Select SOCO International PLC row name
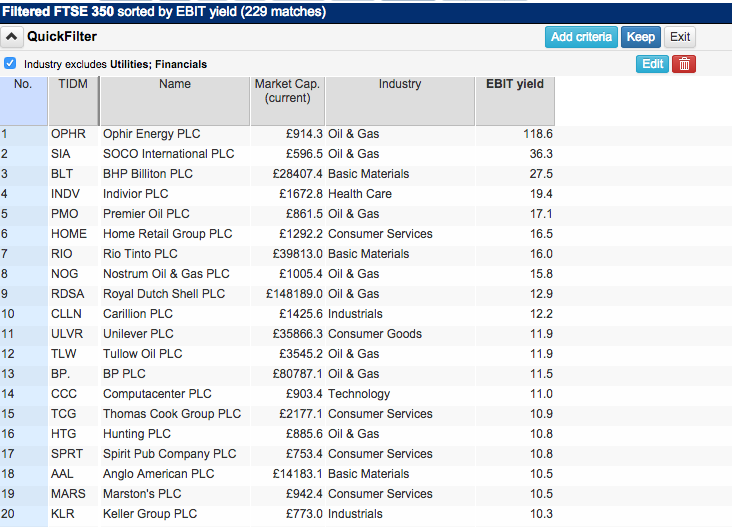This screenshot has height=527, width=732. (169, 154)
